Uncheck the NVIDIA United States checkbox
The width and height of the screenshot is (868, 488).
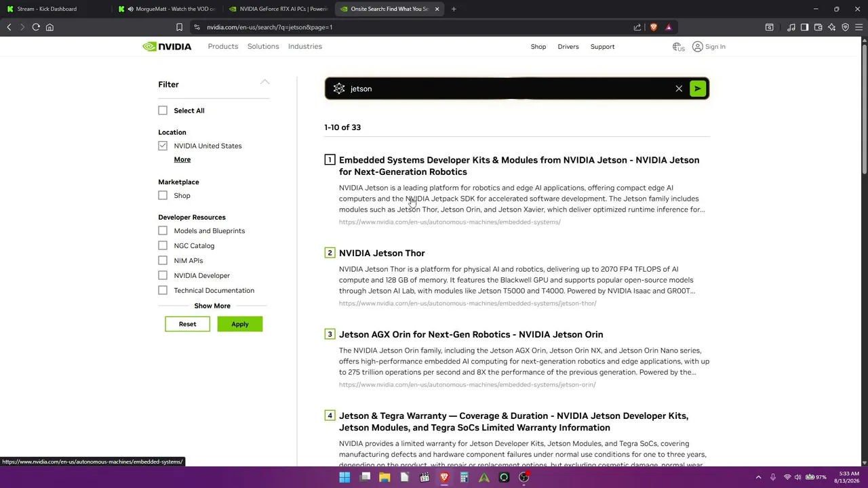(x=163, y=146)
